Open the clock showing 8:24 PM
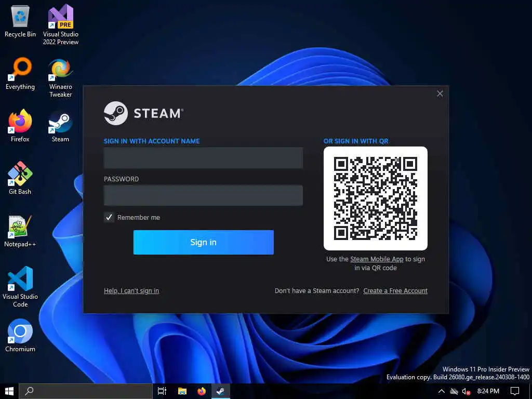 (488, 391)
